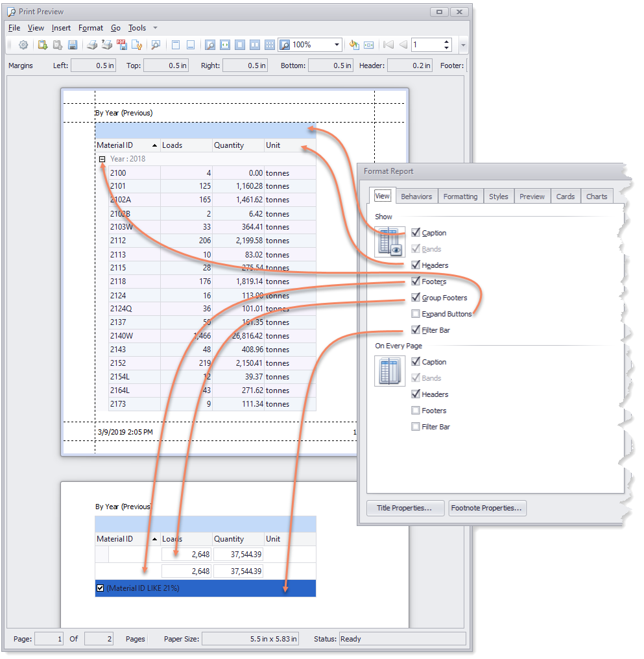Switch to the Styles tab

tap(498, 197)
